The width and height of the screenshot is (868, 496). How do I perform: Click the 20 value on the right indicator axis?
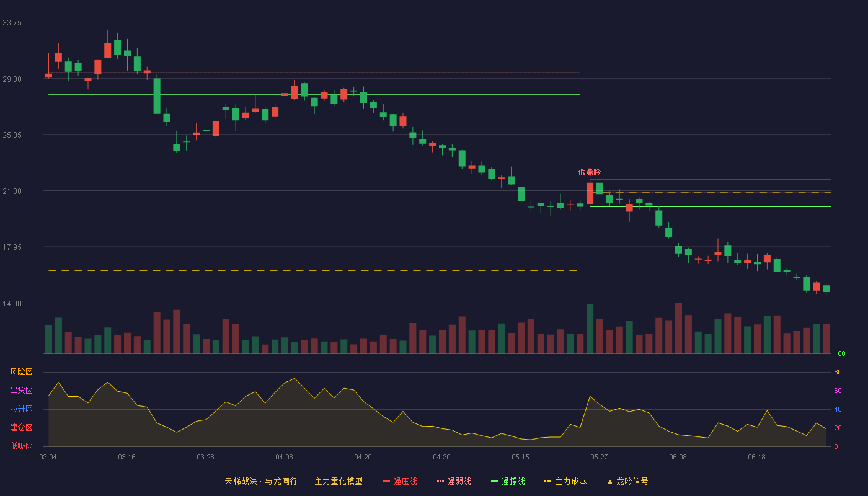838,428
